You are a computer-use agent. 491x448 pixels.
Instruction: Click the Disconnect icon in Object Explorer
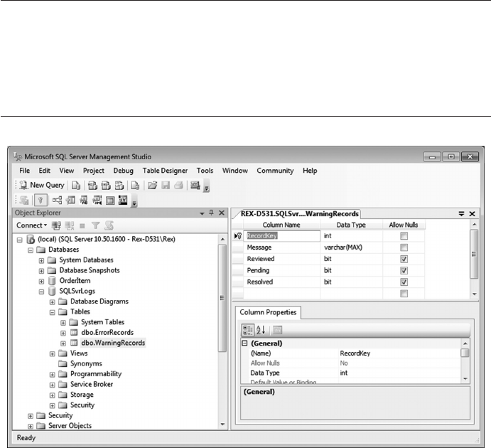[x=69, y=225]
